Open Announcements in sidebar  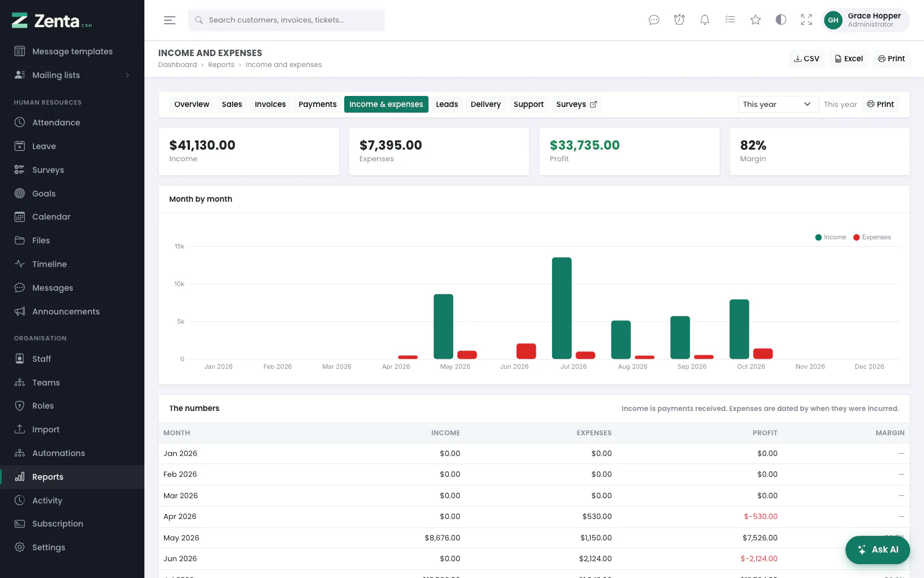coord(72,312)
